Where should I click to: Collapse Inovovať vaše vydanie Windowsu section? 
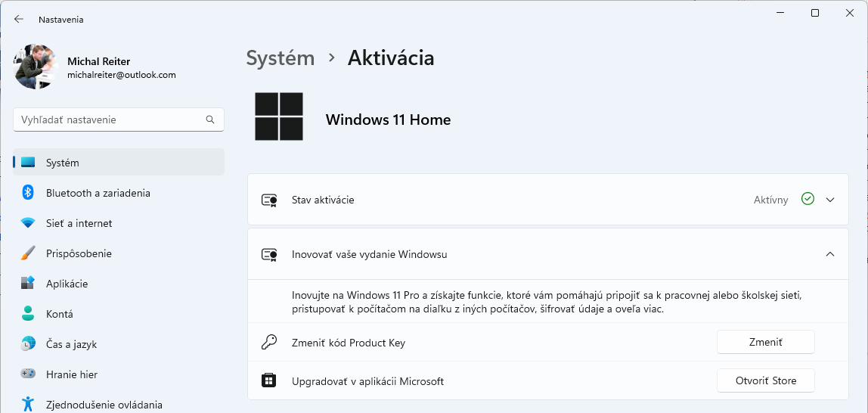click(x=830, y=254)
